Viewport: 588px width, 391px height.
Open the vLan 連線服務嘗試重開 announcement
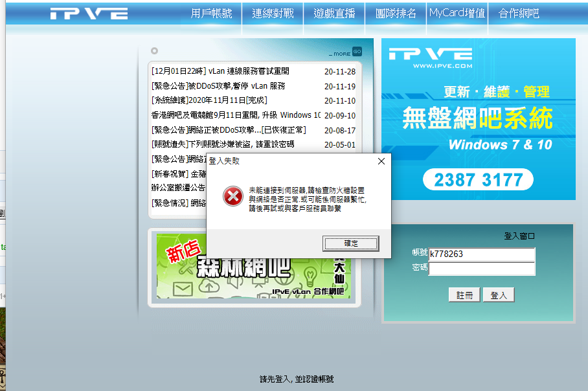pos(220,71)
